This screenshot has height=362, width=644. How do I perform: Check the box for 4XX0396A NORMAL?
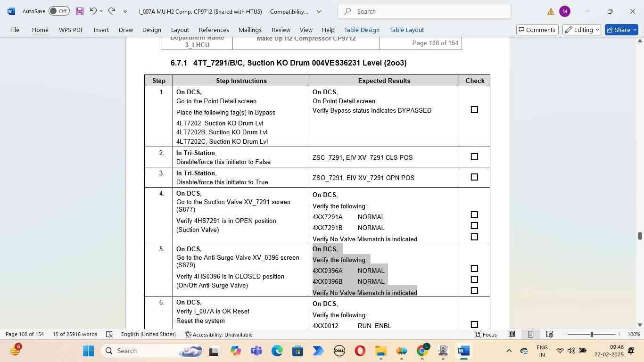point(474,269)
